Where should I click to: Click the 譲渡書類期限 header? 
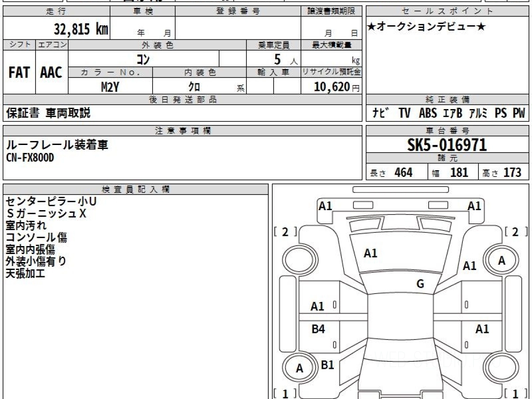(x=332, y=12)
